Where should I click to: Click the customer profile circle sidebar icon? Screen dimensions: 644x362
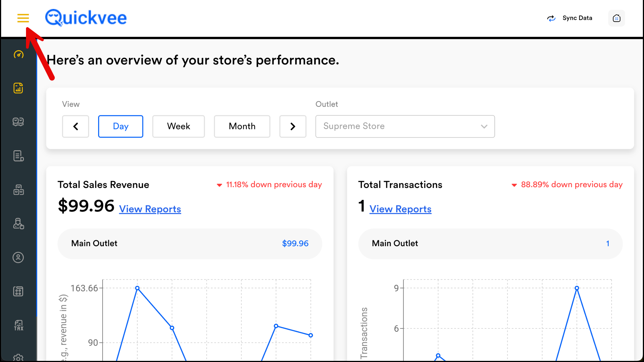[18, 257]
